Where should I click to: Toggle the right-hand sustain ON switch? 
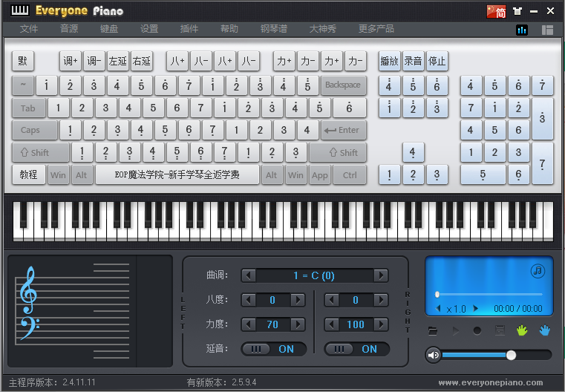pos(356,349)
